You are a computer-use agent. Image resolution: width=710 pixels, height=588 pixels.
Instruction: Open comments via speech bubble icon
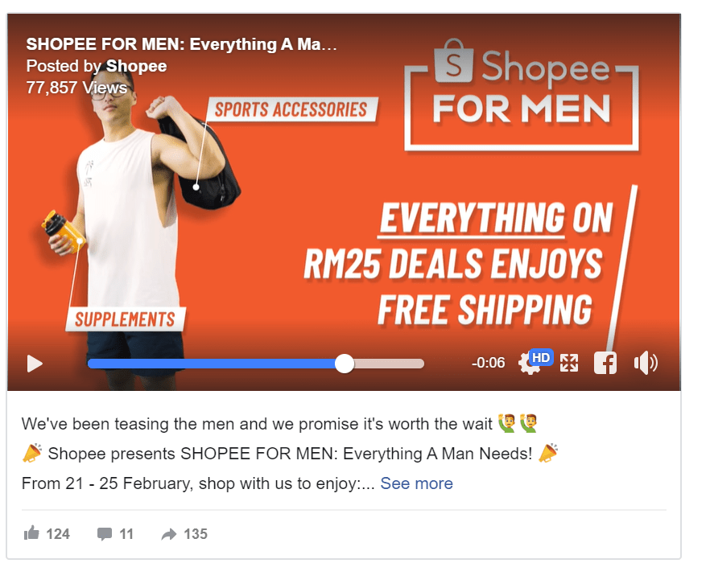105,534
